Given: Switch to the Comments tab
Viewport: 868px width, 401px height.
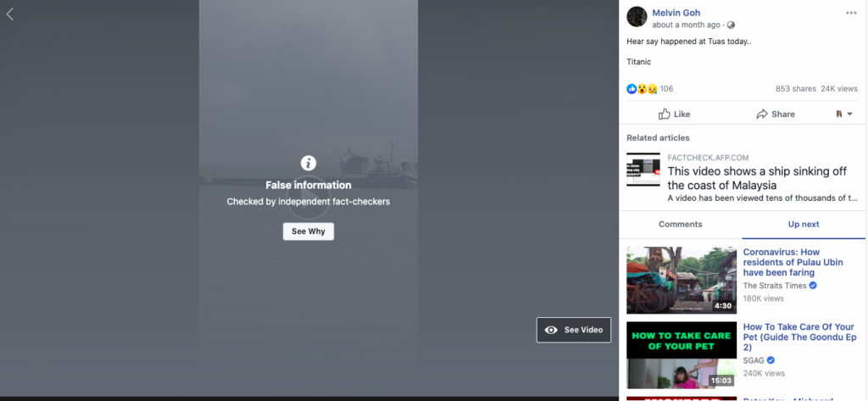Looking at the screenshot, I should (x=681, y=225).
